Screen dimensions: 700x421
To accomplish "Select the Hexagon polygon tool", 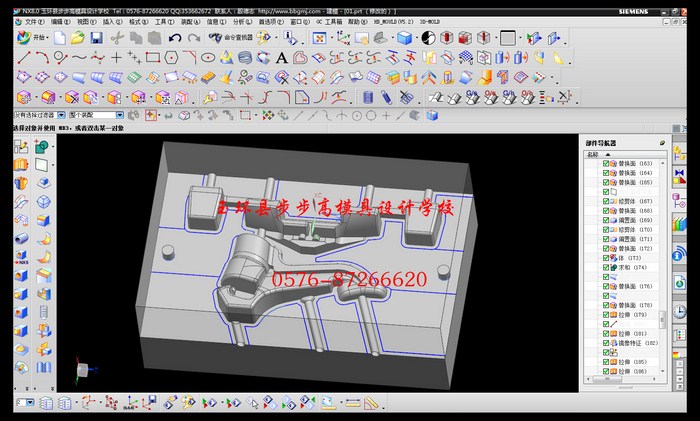I will tap(172, 57).
